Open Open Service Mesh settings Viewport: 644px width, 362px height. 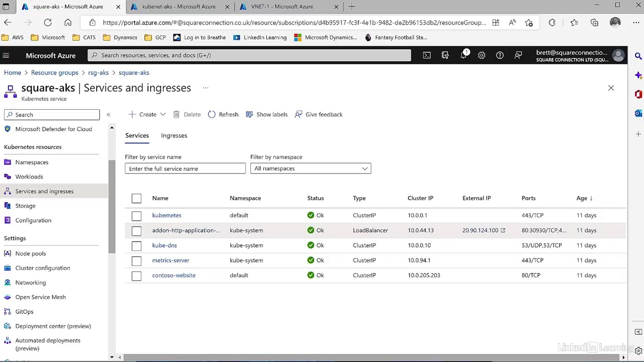pos(40,297)
